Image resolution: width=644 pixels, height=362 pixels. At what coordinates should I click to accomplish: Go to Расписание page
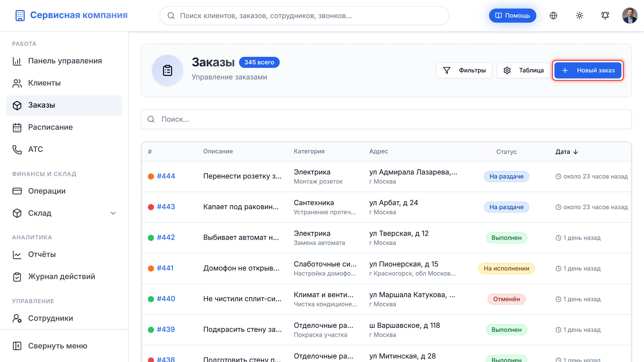[64, 127]
